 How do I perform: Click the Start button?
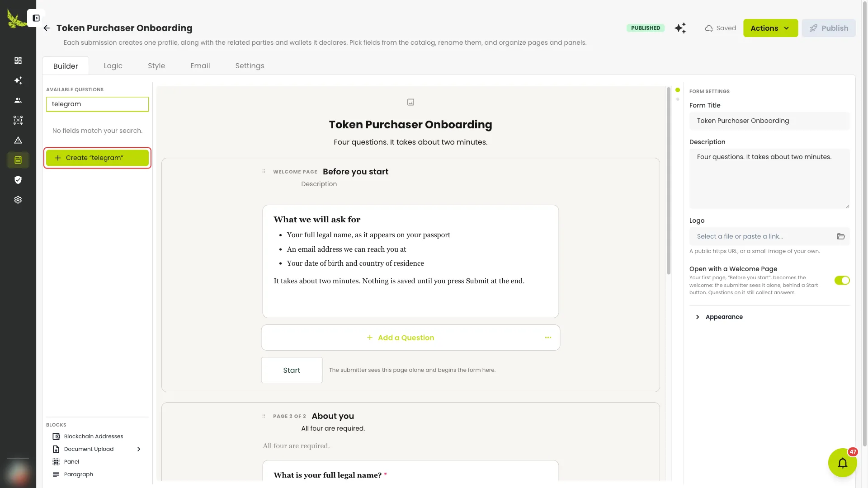point(292,370)
